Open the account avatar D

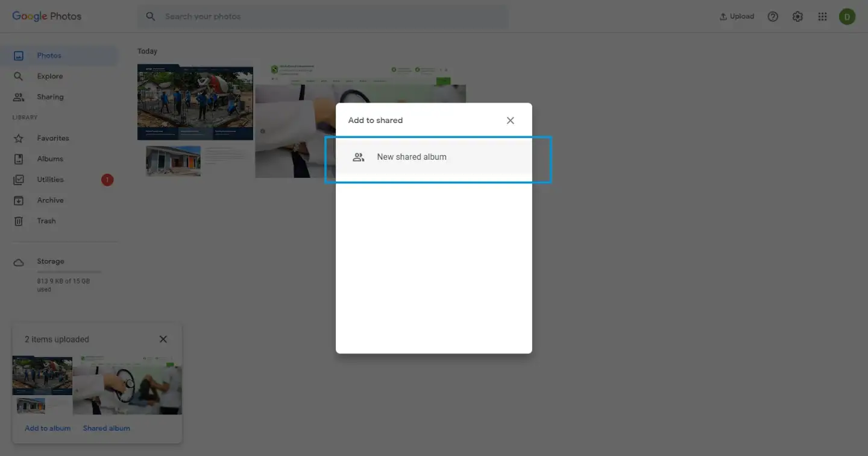[847, 17]
